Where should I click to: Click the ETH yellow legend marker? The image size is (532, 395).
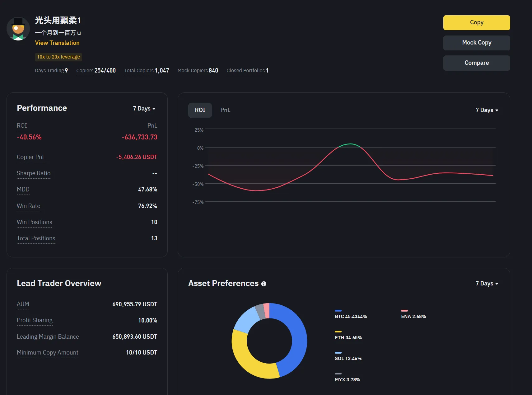tap(338, 332)
